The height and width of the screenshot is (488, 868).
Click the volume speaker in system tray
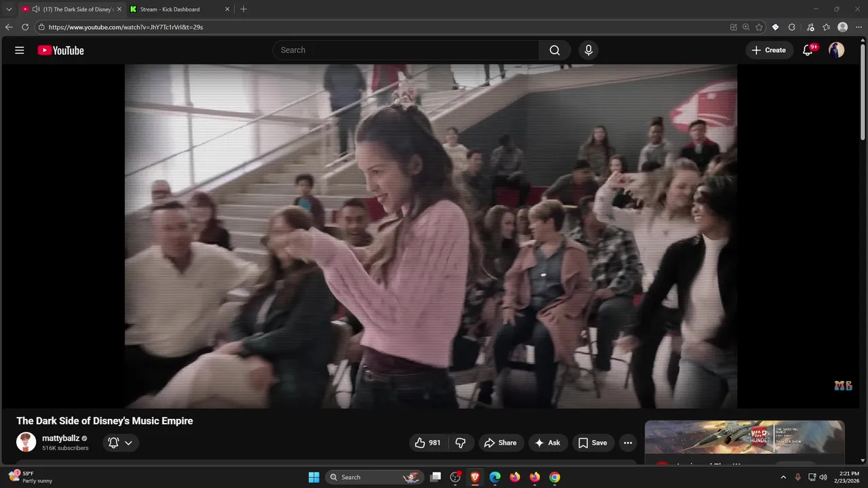pyautogui.click(x=823, y=477)
